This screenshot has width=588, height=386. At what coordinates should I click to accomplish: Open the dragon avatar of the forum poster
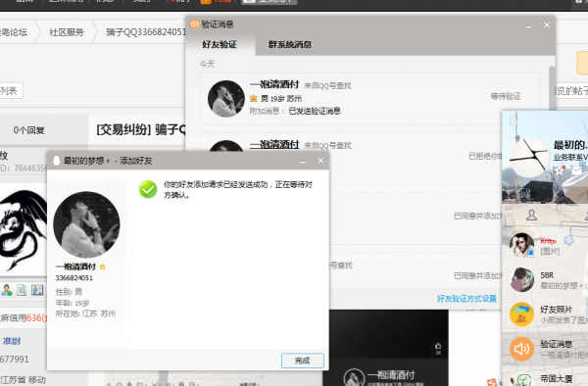click(24, 229)
